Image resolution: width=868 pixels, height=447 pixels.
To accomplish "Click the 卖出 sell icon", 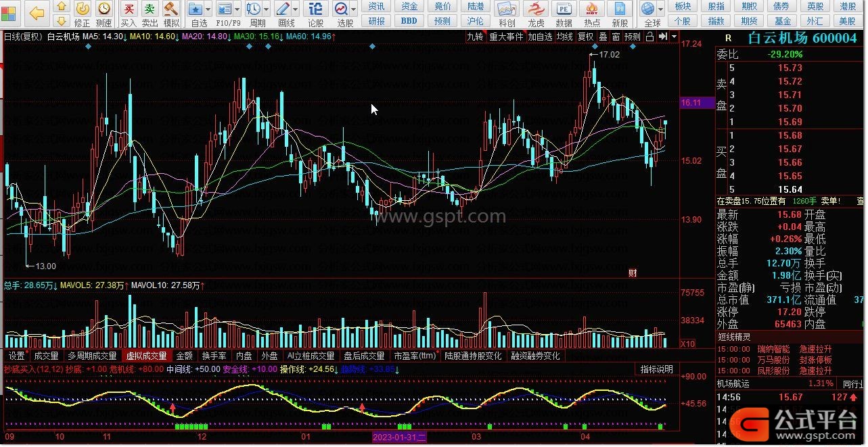I will click(150, 14).
